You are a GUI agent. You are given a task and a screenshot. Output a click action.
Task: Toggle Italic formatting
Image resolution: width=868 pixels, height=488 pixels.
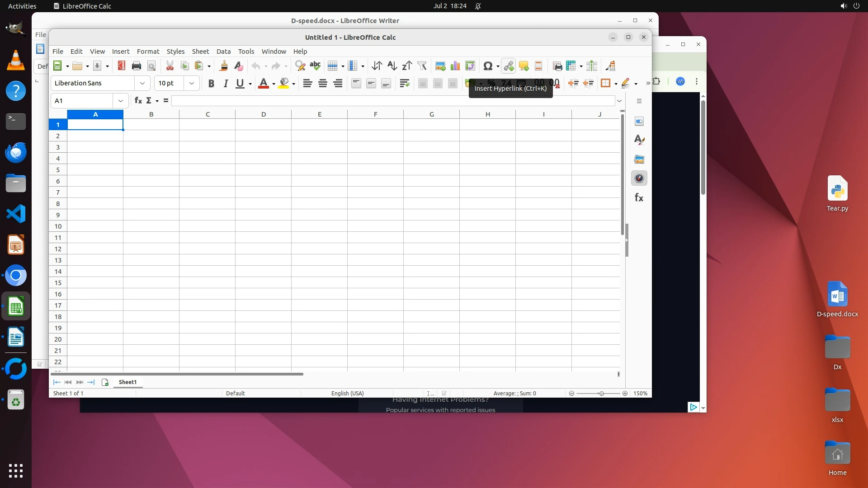[226, 83]
